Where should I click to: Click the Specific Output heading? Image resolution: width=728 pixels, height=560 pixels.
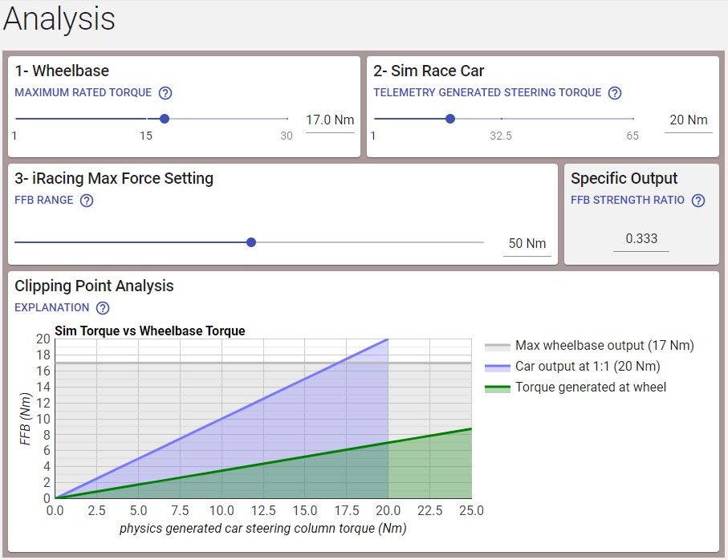(x=624, y=179)
